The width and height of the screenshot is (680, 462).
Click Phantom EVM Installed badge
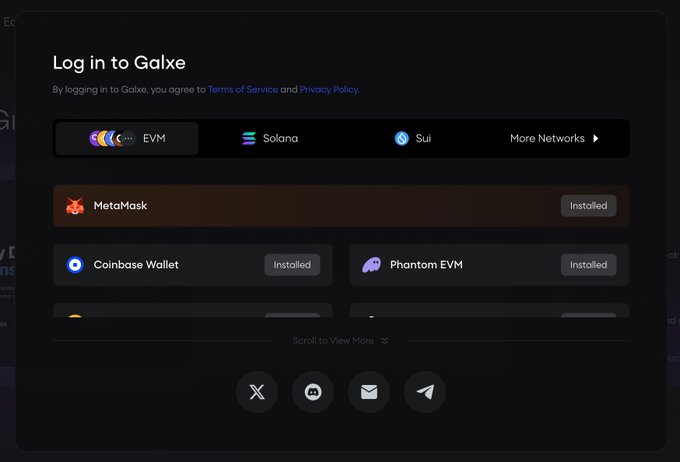point(588,265)
